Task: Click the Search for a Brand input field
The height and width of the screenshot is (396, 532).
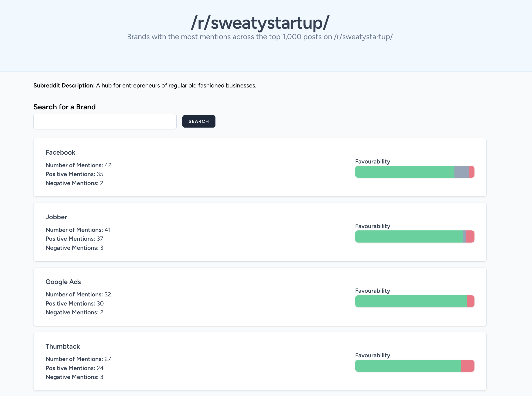Action: (x=105, y=121)
